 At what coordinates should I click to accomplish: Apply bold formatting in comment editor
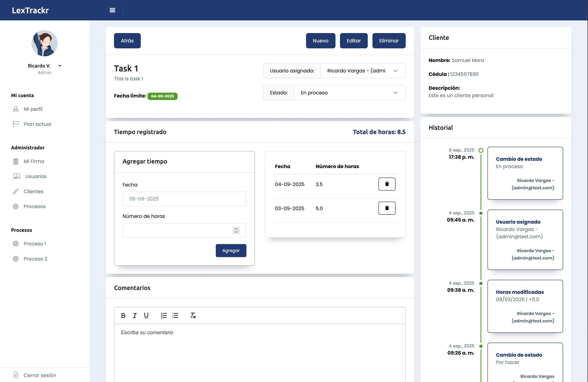pos(123,315)
